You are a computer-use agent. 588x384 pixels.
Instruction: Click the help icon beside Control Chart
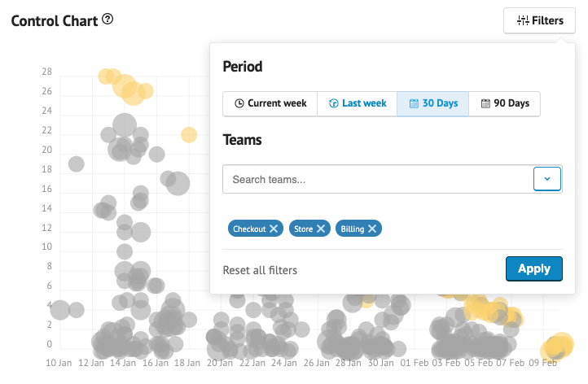point(108,20)
